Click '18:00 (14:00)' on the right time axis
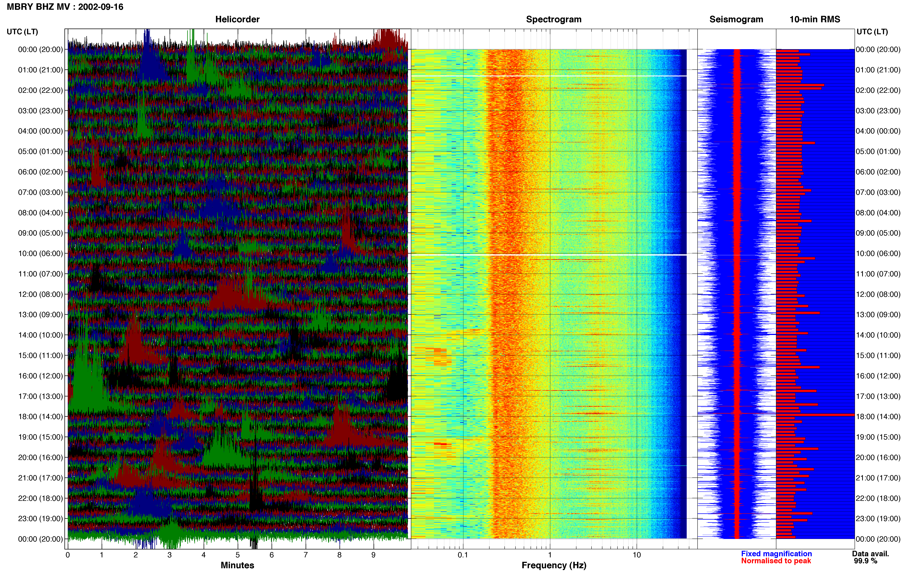924x578 pixels. coord(878,417)
